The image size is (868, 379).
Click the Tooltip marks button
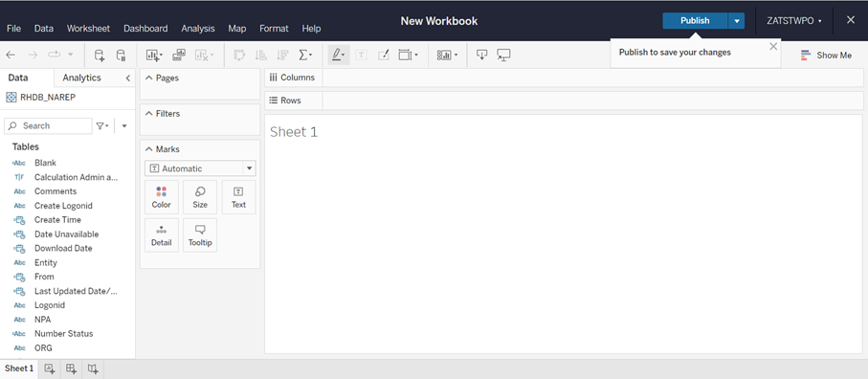coord(200,235)
